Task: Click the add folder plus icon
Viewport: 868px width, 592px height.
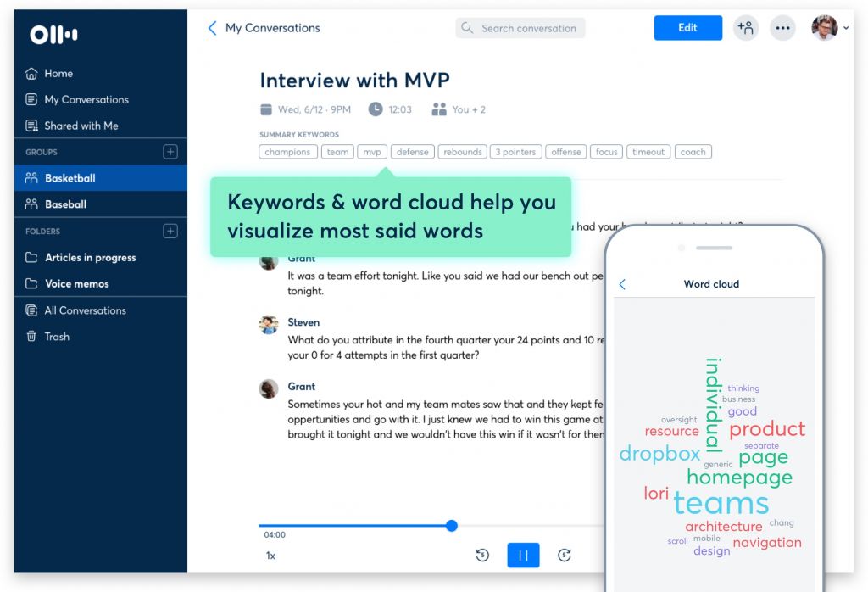Action: (x=170, y=231)
